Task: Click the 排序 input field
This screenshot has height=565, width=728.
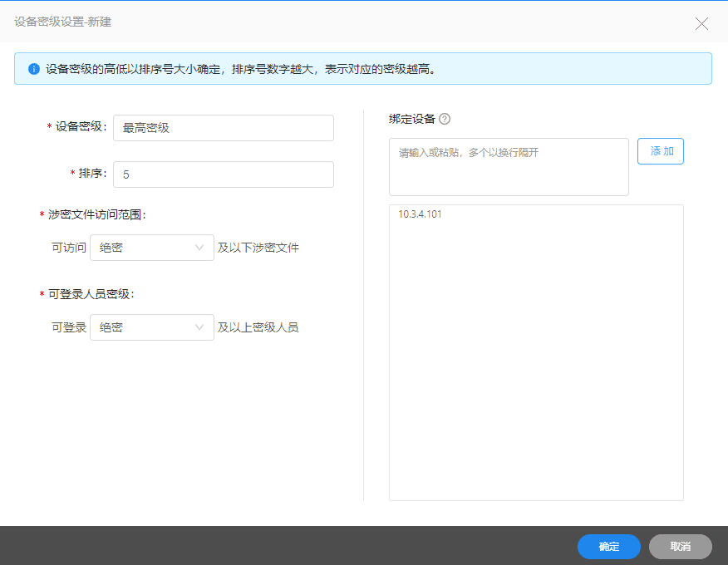Action: pyautogui.click(x=224, y=174)
